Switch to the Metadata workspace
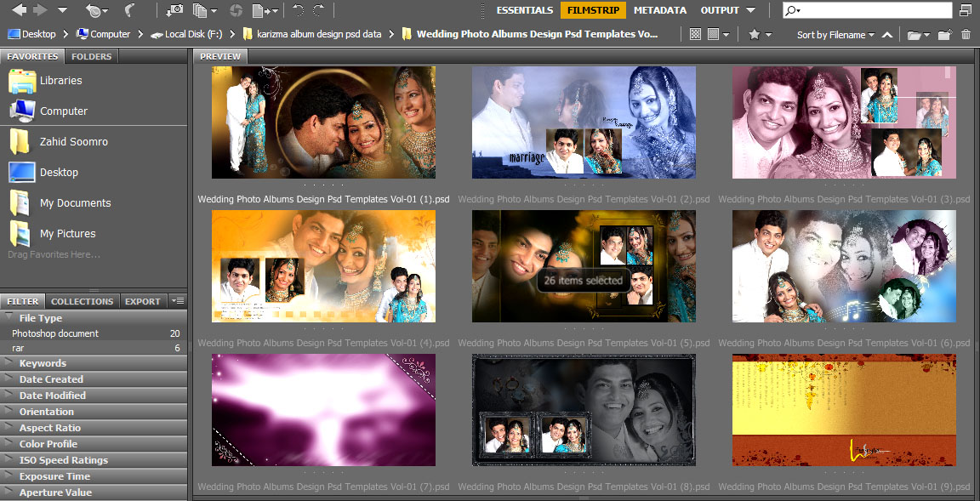Image resolution: width=980 pixels, height=501 pixels. click(660, 10)
